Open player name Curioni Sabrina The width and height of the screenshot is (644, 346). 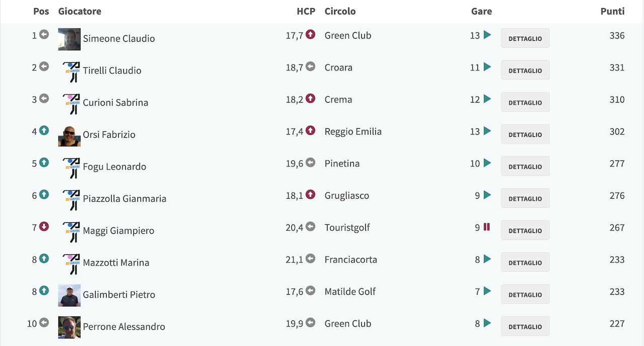click(116, 103)
